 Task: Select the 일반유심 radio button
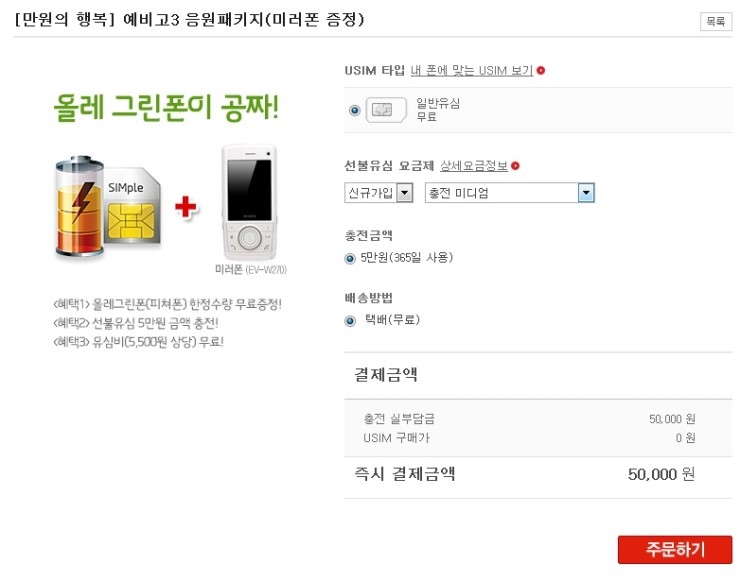pyautogui.click(x=354, y=110)
